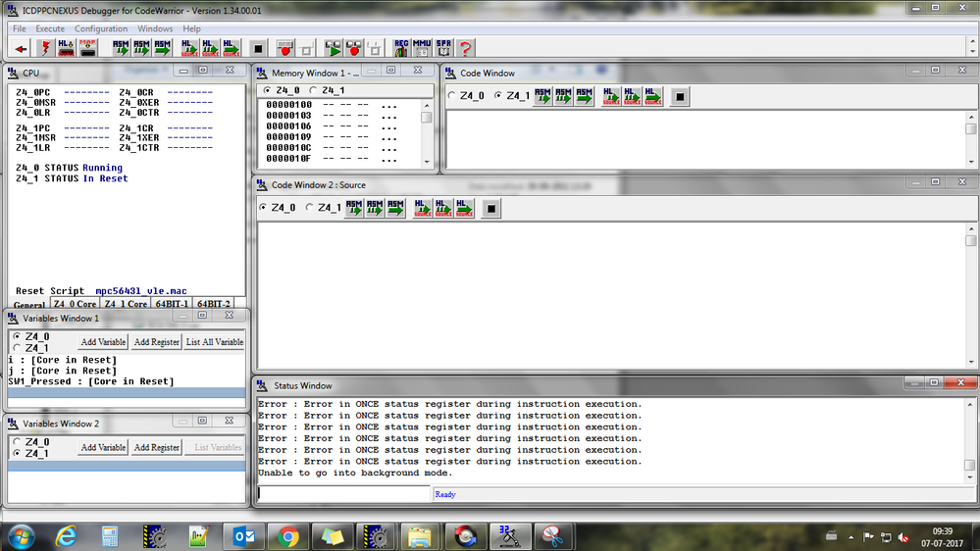Click Code Window scrollbar down arrow

tap(970, 162)
